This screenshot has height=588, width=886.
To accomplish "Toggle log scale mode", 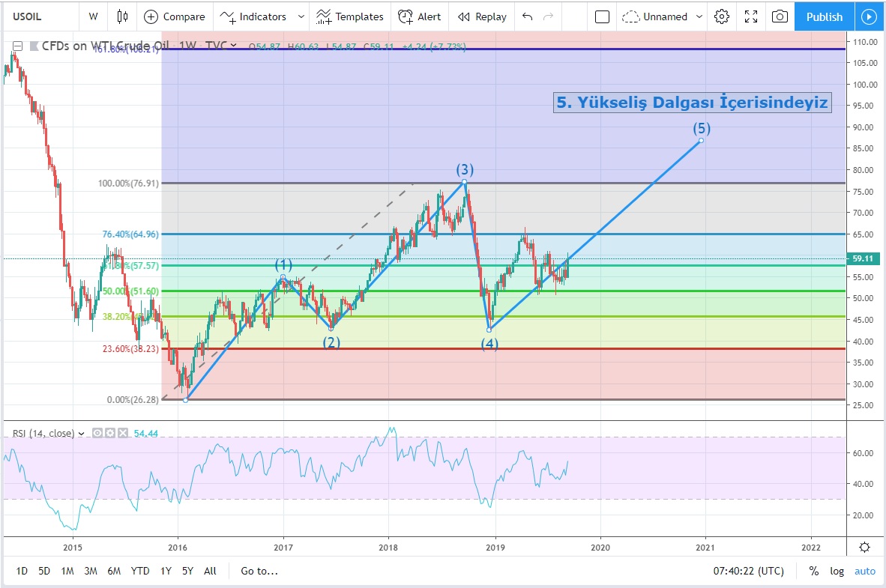I will pyautogui.click(x=837, y=571).
